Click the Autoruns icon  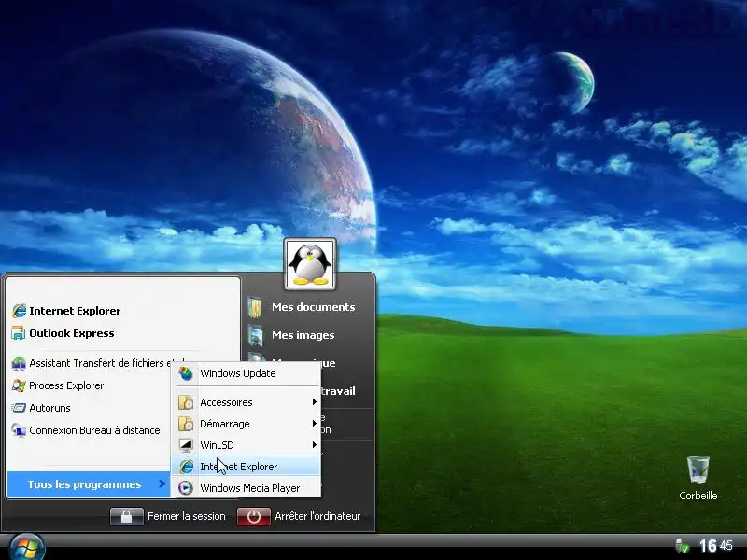(x=19, y=408)
